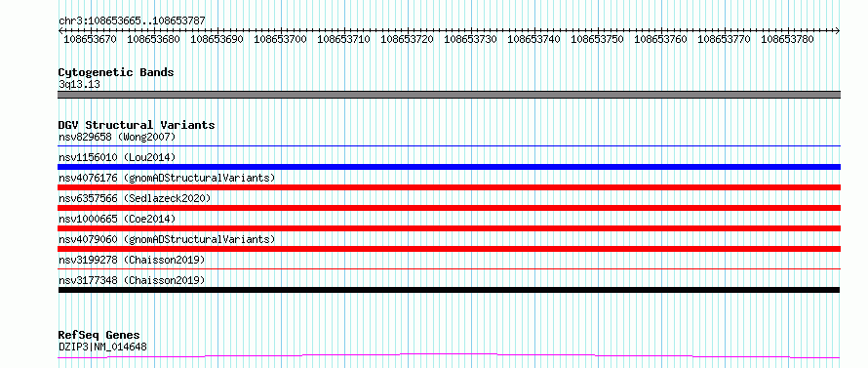Click variant label nsv6357566 (Sedlazeck2020)
The height and width of the screenshot is (368, 868).
tap(135, 198)
